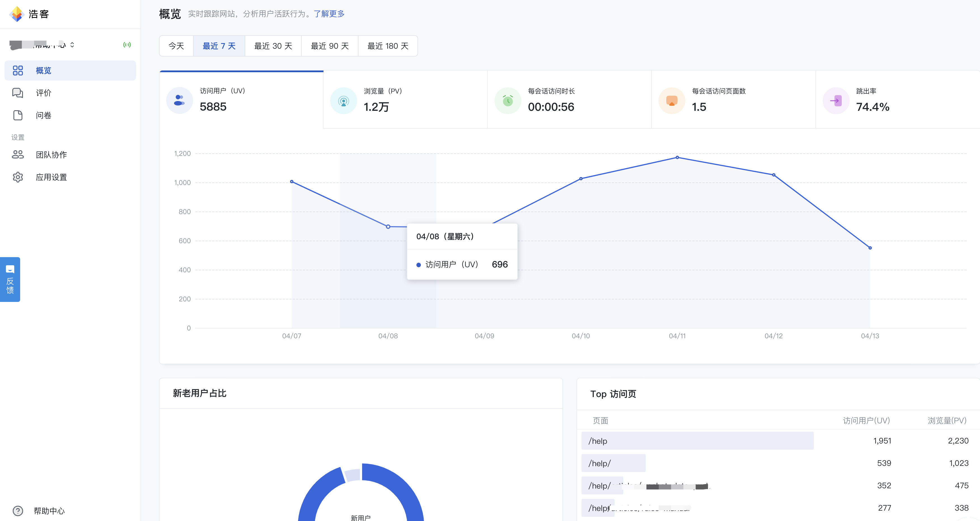Select the 访问用户 (UV) metric card
Screen dimensions: 980x521
point(242,100)
